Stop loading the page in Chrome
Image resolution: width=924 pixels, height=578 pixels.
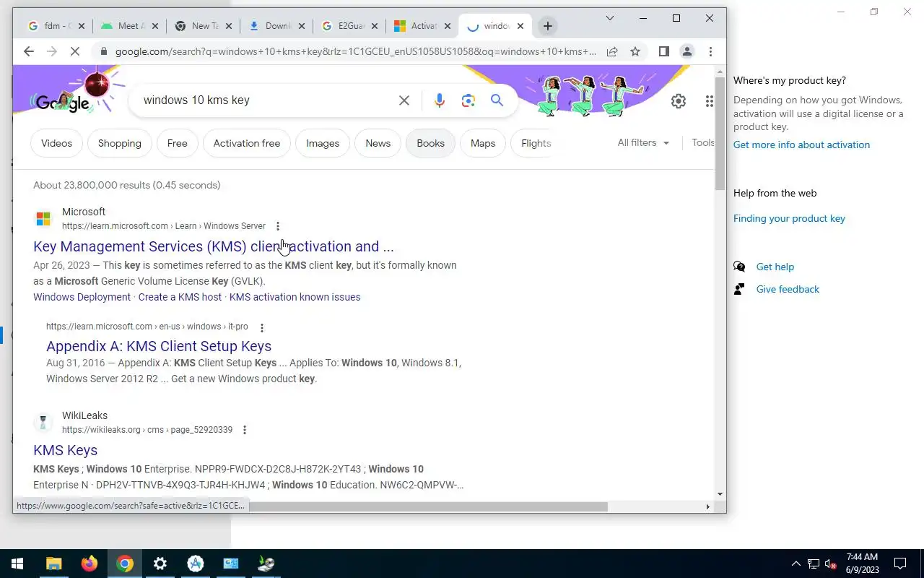click(x=76, y=51)
